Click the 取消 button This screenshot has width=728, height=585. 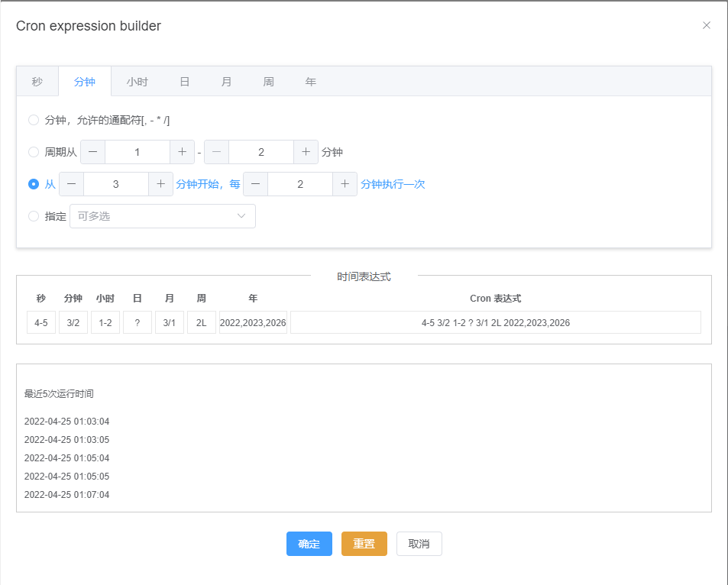[x=419, y=544]
